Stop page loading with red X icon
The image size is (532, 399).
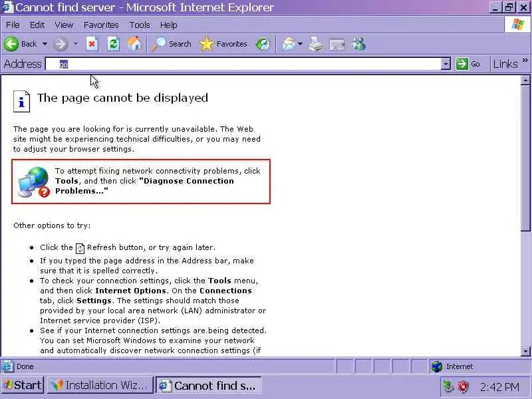click(x=92, y=44)
